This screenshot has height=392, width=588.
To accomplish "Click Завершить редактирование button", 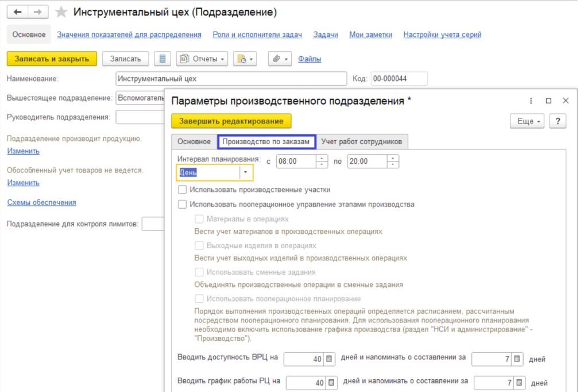I will (231, 121).
